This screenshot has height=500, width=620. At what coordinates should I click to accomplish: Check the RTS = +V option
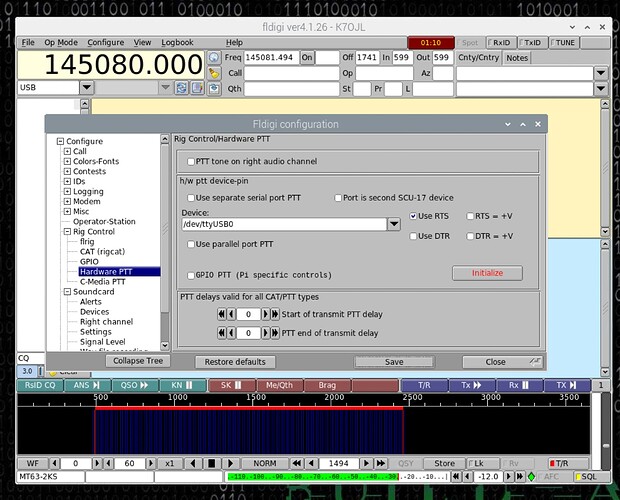470,216
